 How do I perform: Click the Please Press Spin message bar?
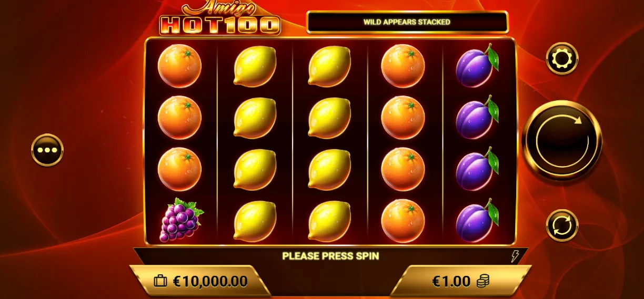[x=330, y=256]
